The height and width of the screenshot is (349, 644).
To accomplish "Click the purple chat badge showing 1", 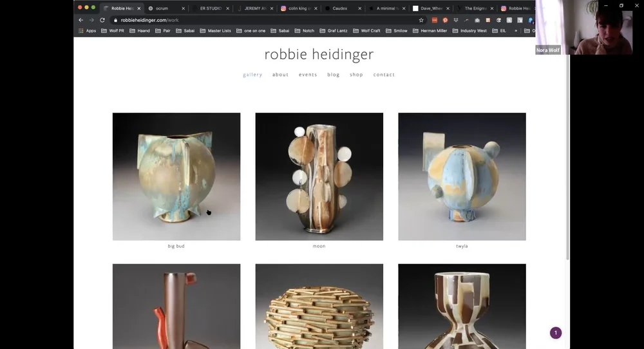I will [x=556, y=333].
